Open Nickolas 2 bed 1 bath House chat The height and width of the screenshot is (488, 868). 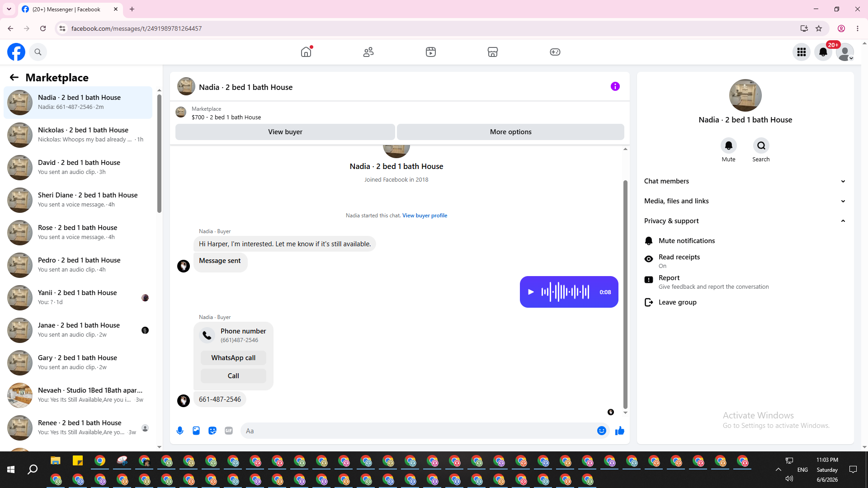click(78, 135)
